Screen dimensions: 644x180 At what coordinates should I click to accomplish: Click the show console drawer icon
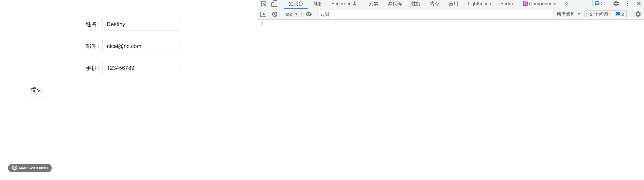click(263, 14)
